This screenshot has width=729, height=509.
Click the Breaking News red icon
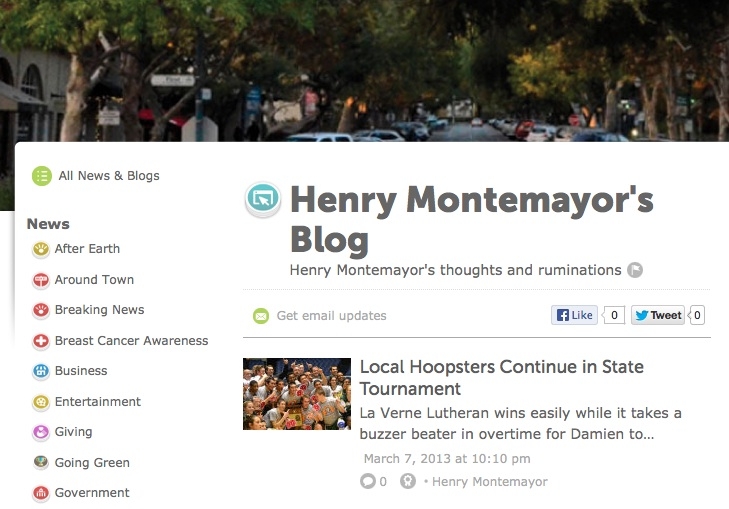(41, 310)
